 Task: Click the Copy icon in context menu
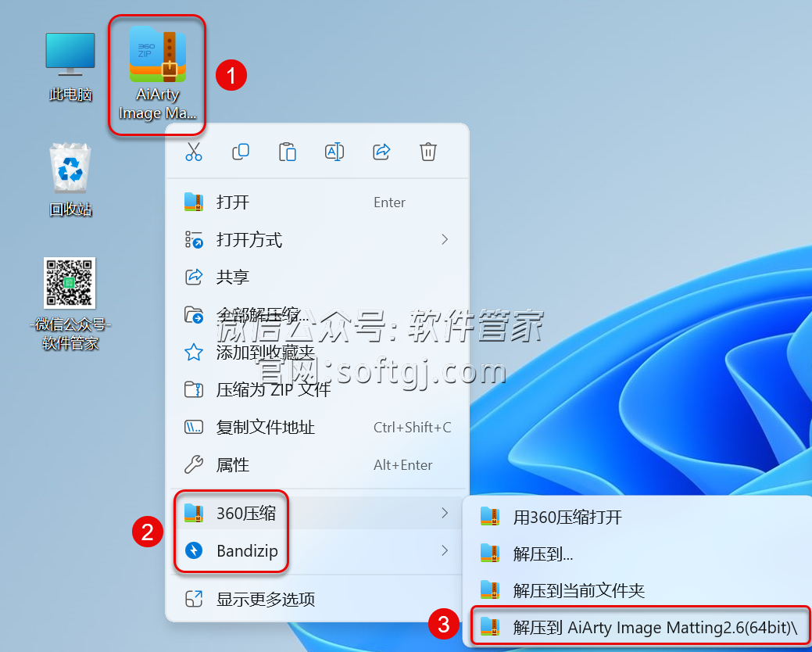tap(240, 152)
